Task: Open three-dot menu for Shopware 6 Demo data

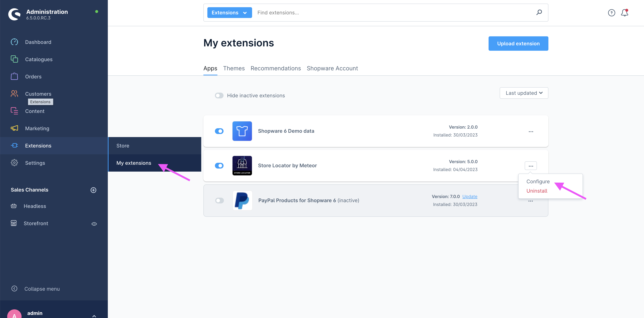Action: [531, 132]
